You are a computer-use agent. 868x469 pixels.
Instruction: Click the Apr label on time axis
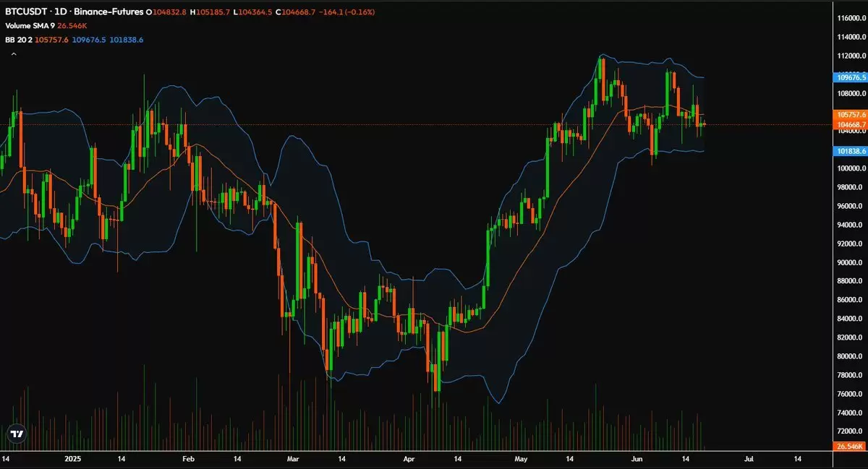coord(409,459)
